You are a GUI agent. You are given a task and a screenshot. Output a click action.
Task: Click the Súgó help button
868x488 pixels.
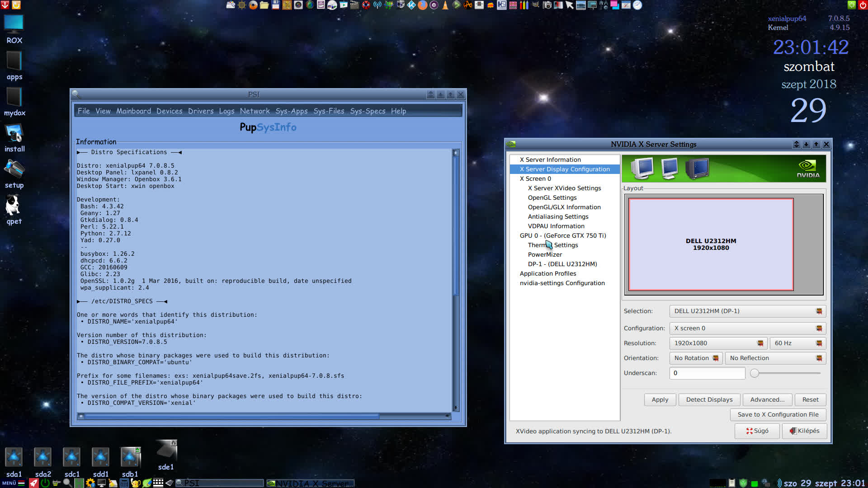click(757, 431)
